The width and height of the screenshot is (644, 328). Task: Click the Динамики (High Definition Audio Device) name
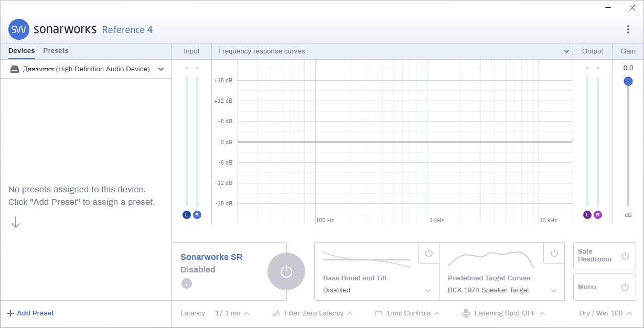[87, 69]
